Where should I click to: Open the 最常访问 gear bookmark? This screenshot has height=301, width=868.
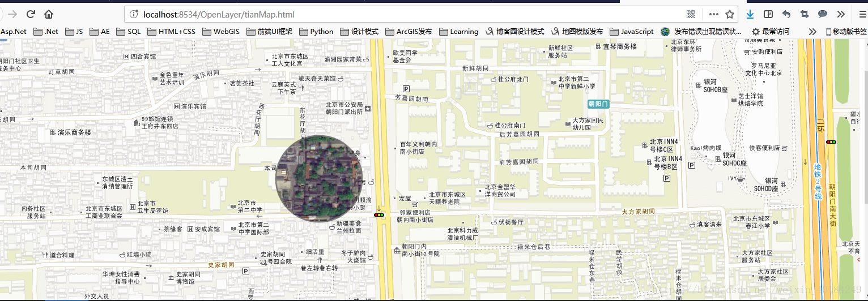tap(771, 32)
